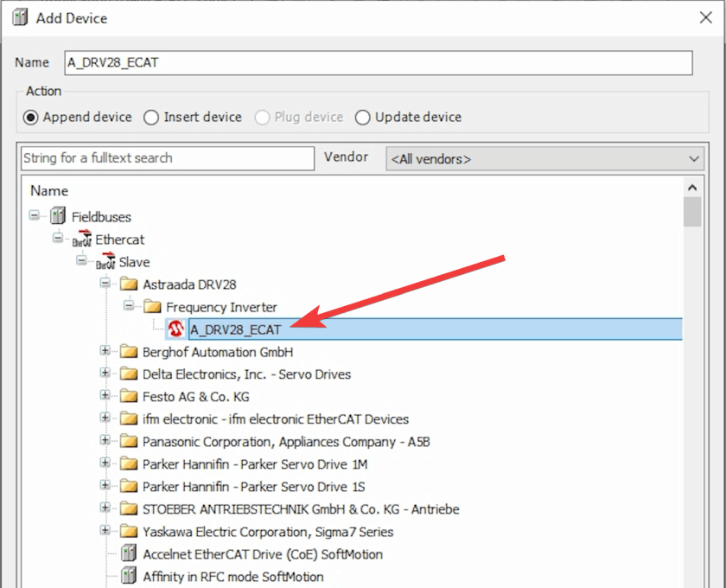Screen dimensions: 726x588
Task: Expand the Yaskawa Sigma7 Series folder
Action: point(105,529)
